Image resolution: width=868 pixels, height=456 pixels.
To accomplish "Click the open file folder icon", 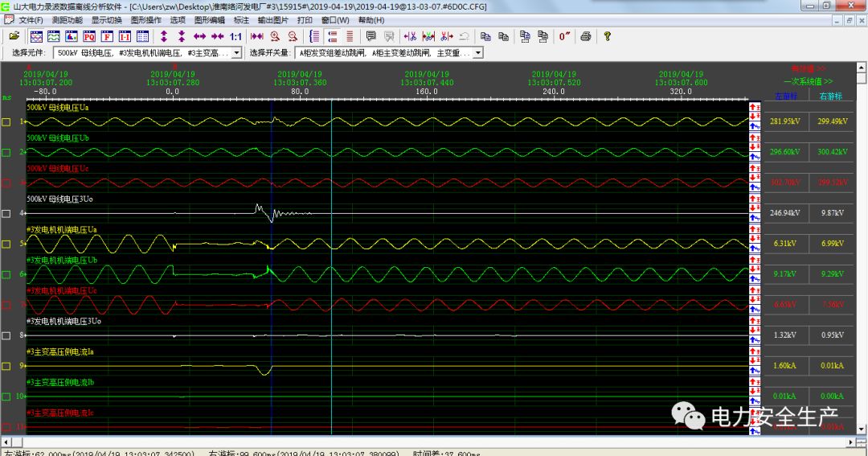I will click(x=14, y=36).
